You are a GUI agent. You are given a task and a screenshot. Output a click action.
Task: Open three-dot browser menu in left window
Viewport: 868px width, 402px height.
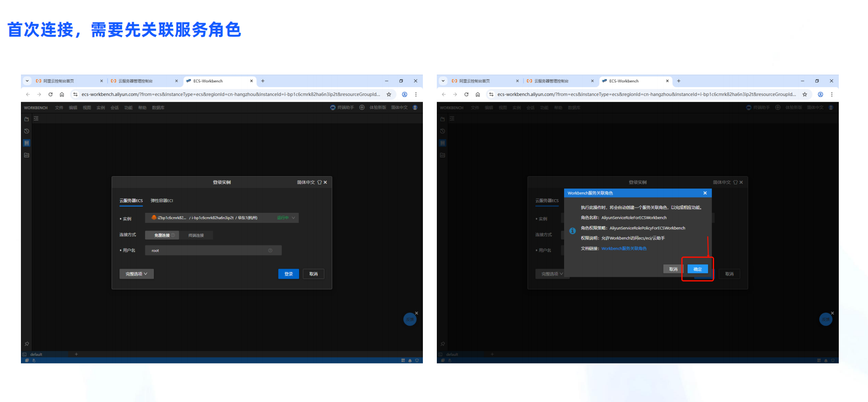416,94
